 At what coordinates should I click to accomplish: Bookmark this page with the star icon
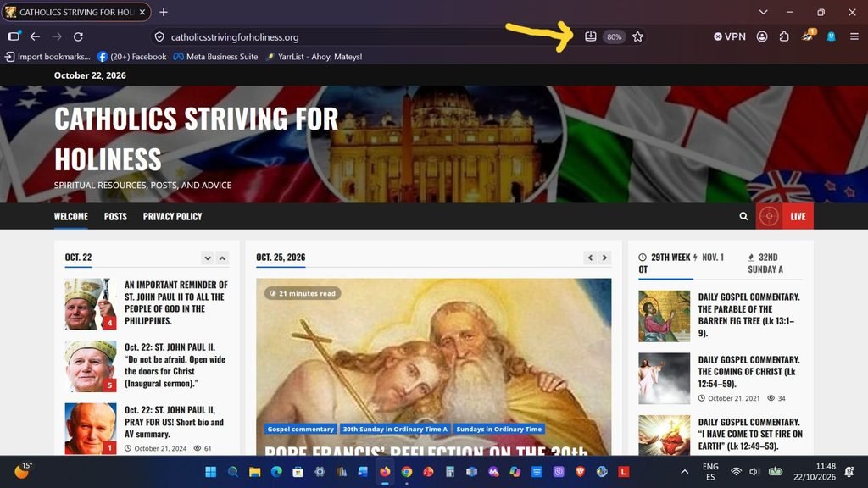point(637,36)
